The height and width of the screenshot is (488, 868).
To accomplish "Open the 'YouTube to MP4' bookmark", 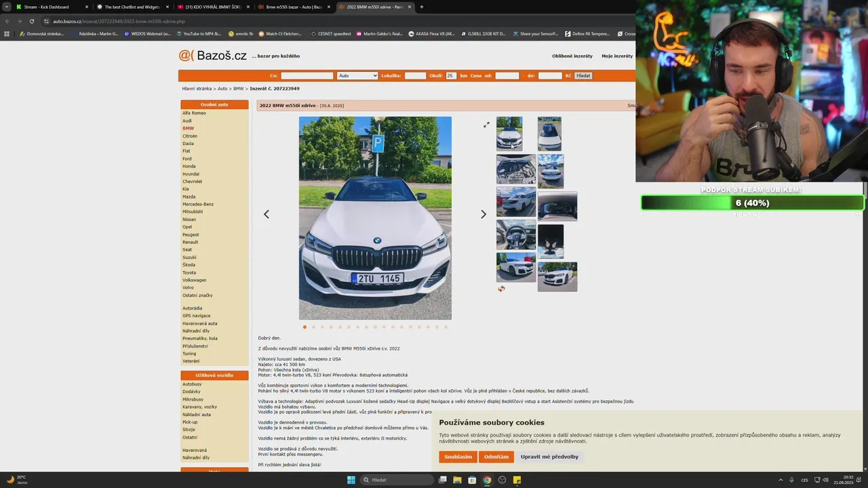I will click(x=199, y=34).
